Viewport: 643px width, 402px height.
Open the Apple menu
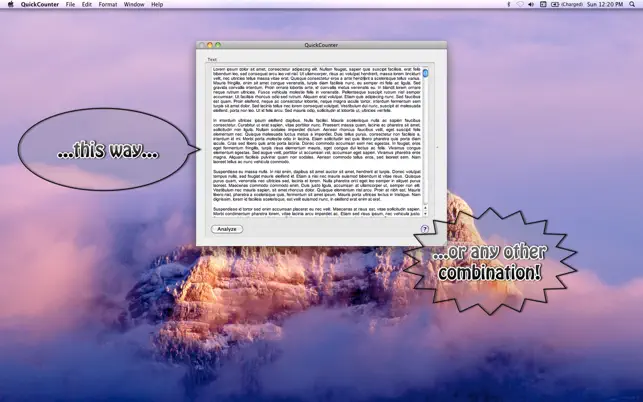click(x=11, y=4)
